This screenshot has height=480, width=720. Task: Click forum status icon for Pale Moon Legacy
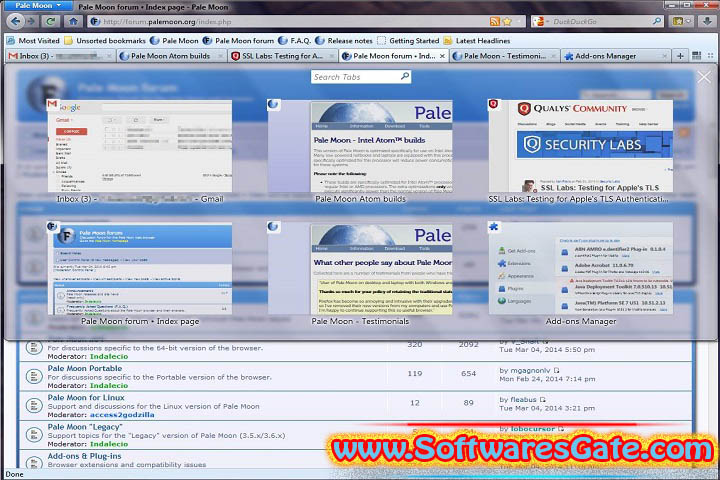click(x=34, y=435)
